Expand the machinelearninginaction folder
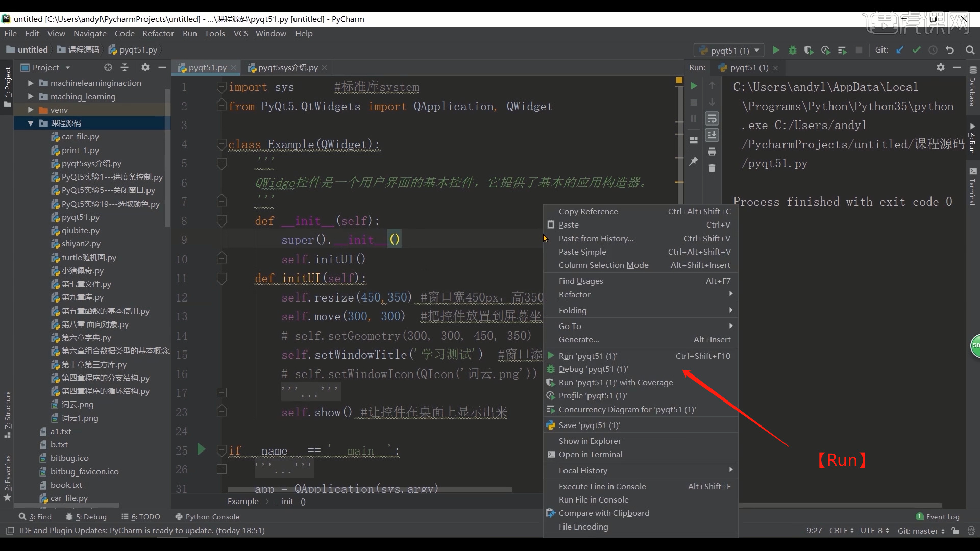980x551 pixels. (x=30, y=83)
